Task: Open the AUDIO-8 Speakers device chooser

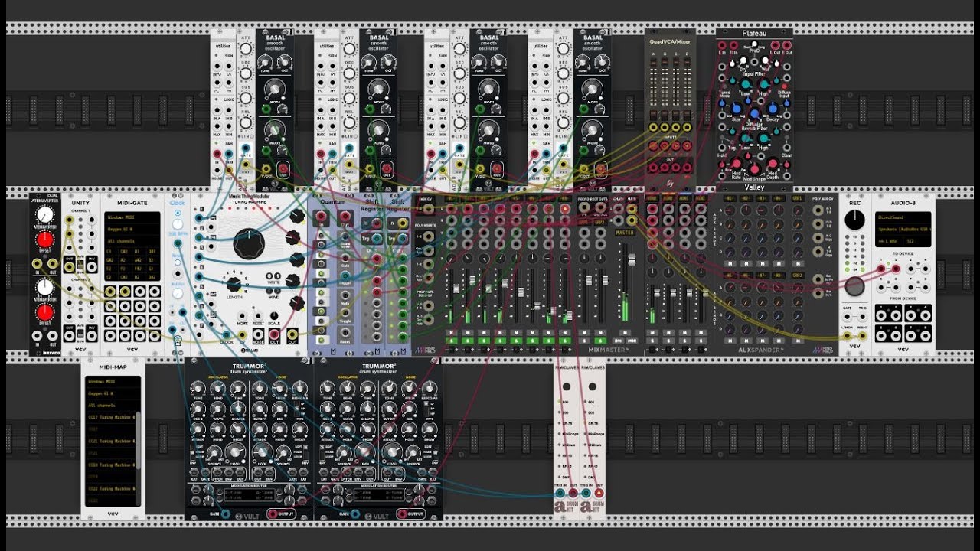Action: (903, 229)
